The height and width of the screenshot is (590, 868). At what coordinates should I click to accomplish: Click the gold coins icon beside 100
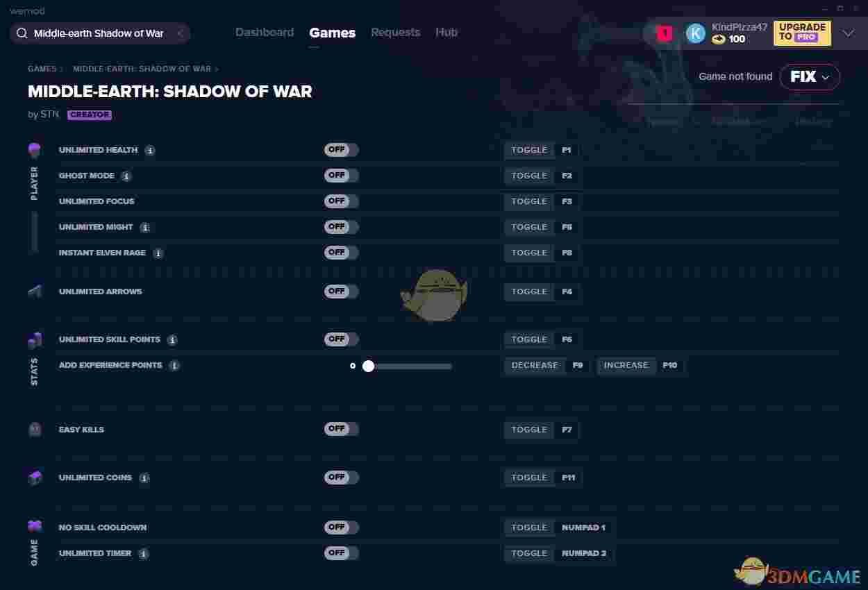[719, 40]
